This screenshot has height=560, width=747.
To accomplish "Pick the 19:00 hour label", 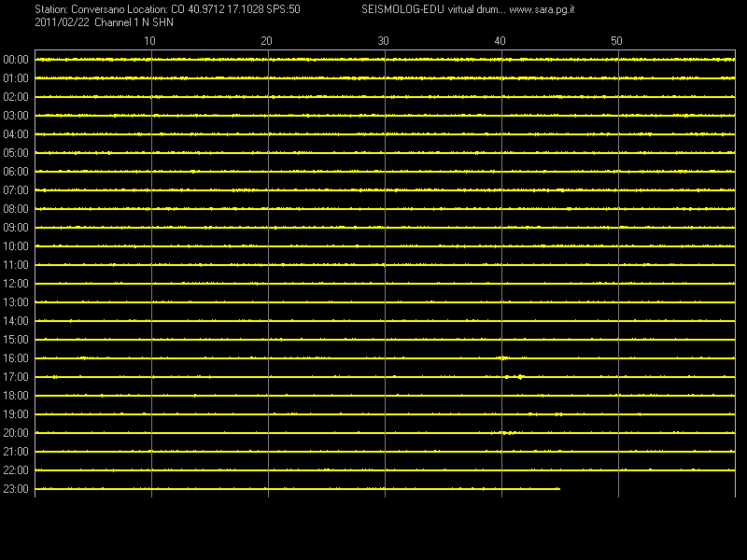I will pos(16,414).
